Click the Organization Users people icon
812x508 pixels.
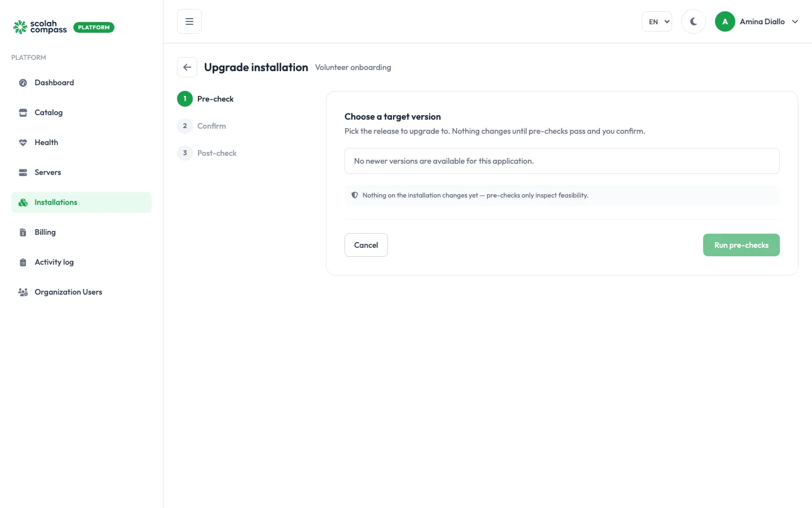pos(23,292)
